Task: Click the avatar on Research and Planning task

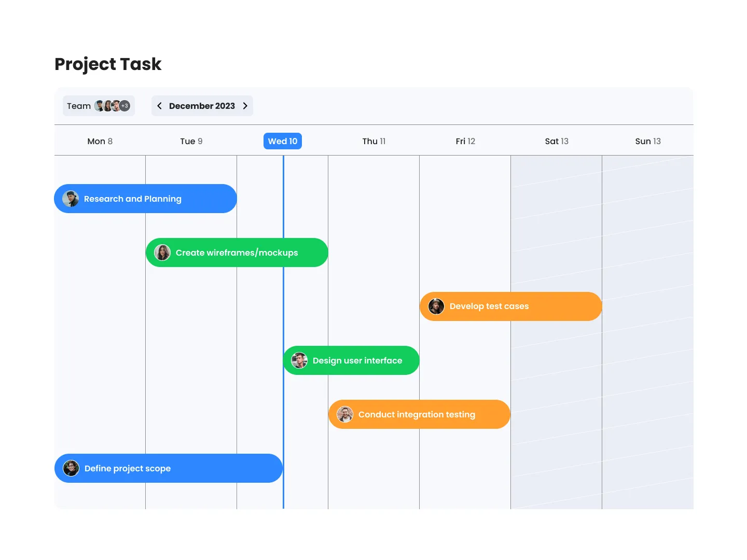Action: coord(71,199)
